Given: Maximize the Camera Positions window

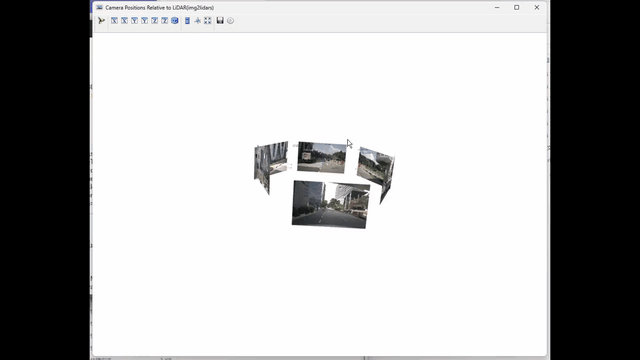Looking at the screenshot, I should point(516,7).
